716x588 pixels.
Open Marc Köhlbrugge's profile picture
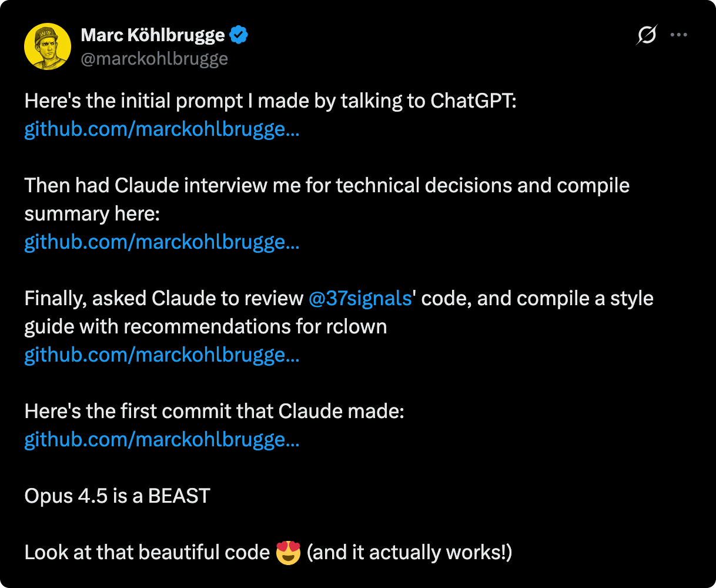tap(48, 46)
